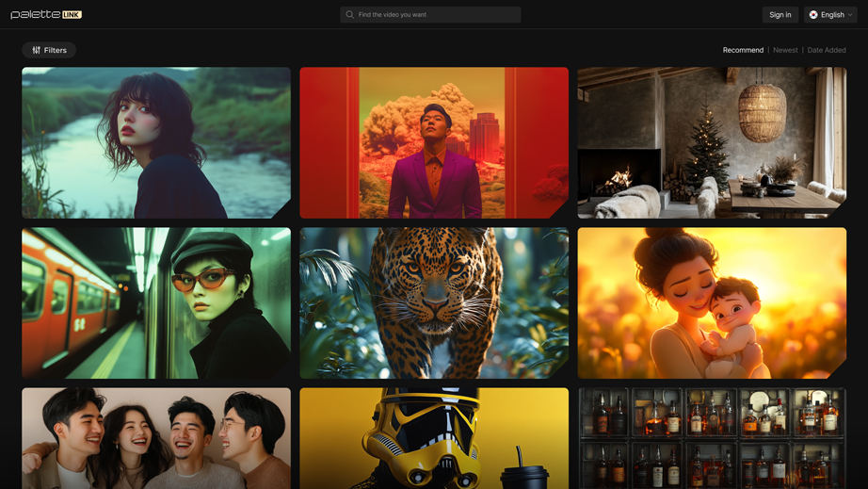Image resolution: width=868 pixels, height=489 pixels.
Task: Open the yellow stormtrooper helmet video
Action: coord(434,438)
